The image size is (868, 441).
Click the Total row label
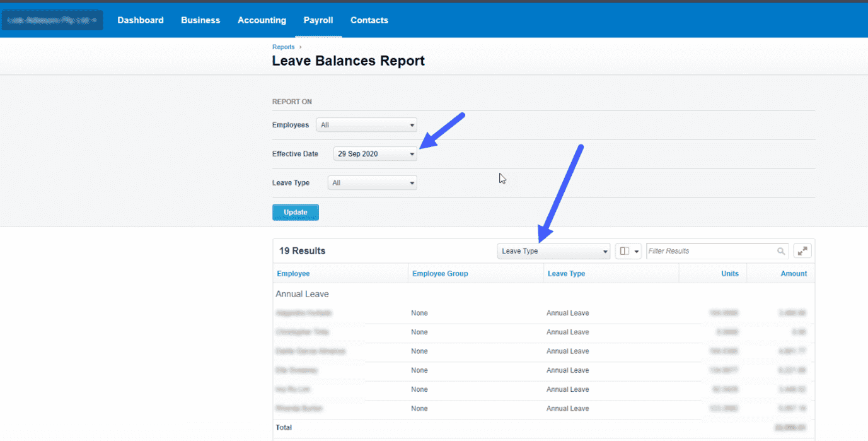[284, 428]
